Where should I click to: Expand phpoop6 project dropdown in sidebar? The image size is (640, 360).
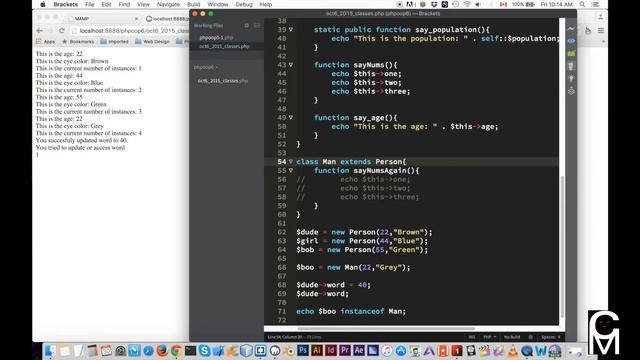click(206, 67)
